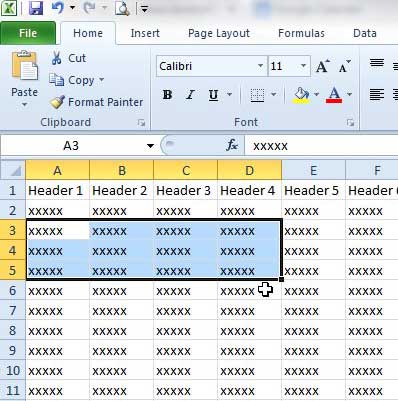Screen dimensions: 398x401
Task: Expand the underline style arrow
Action: [x=230, y=95]
